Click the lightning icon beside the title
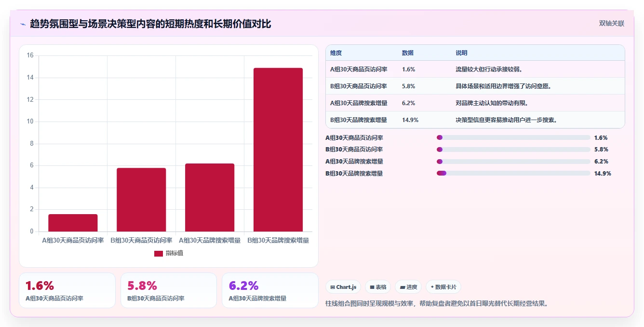The image size is (644, 327). (23, 24)
